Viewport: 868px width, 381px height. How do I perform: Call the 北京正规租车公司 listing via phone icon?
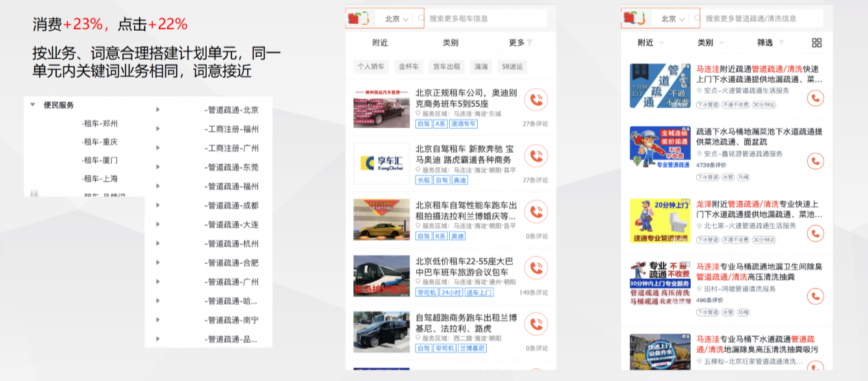[x=535, y=100]
